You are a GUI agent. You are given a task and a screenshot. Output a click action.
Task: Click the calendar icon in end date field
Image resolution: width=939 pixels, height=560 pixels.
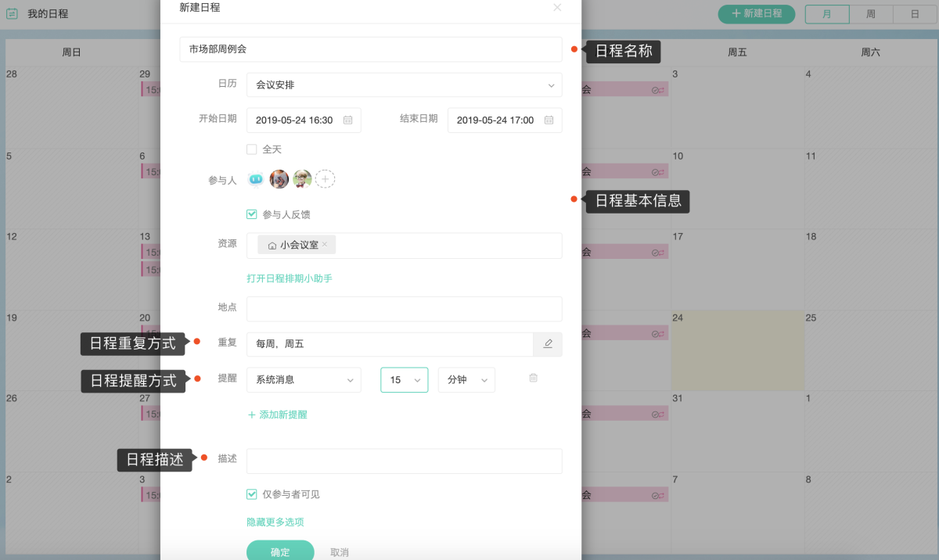(549, 120)
